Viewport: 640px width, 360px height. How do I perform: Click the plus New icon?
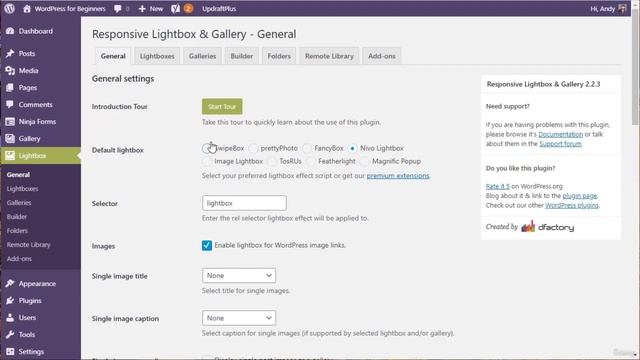142,9
